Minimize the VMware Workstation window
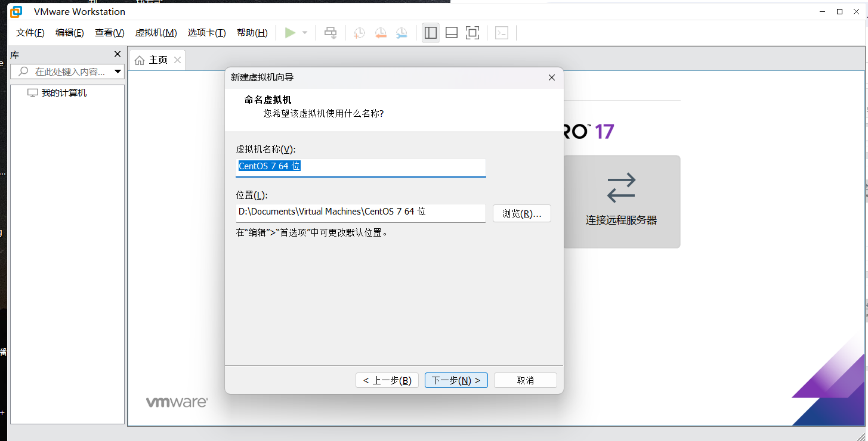868x441 pixels. pos(822,11)
